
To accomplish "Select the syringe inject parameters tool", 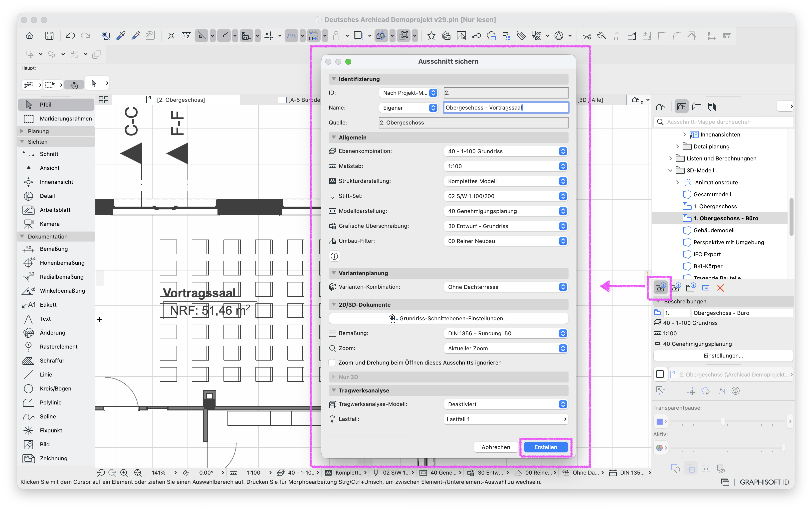I will (x=136, y=35).
